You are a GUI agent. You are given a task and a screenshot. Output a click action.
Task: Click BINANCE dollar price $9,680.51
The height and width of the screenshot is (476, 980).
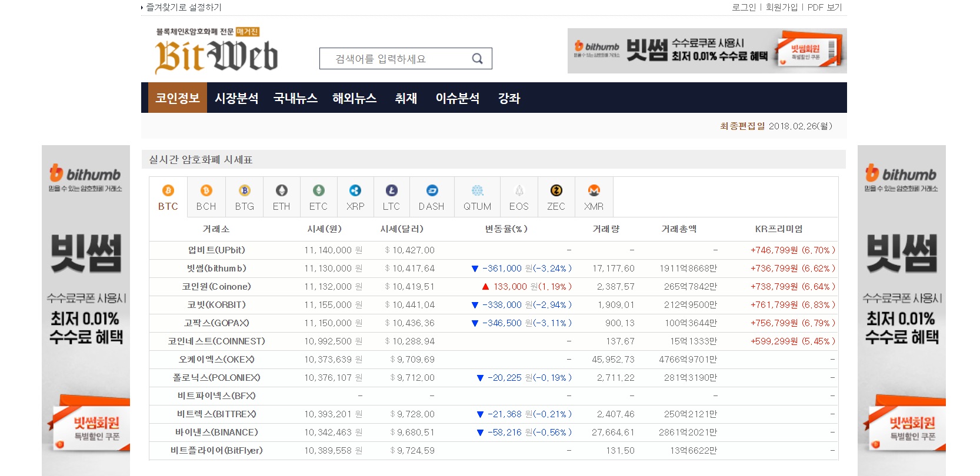click(412, 433)
